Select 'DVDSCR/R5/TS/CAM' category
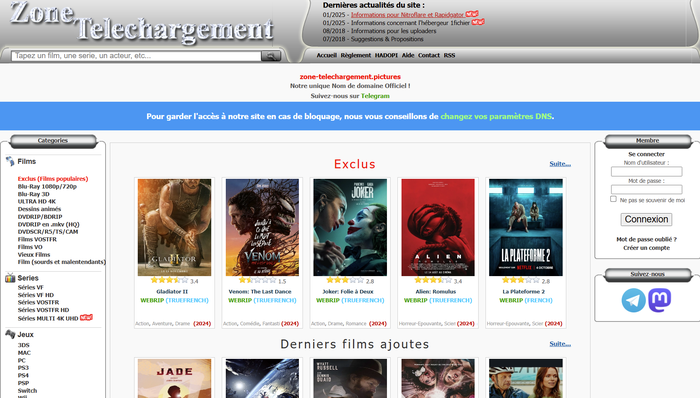The width and height of the screenshot is (700, 398). pyautogui.click(x=48, y=232)
